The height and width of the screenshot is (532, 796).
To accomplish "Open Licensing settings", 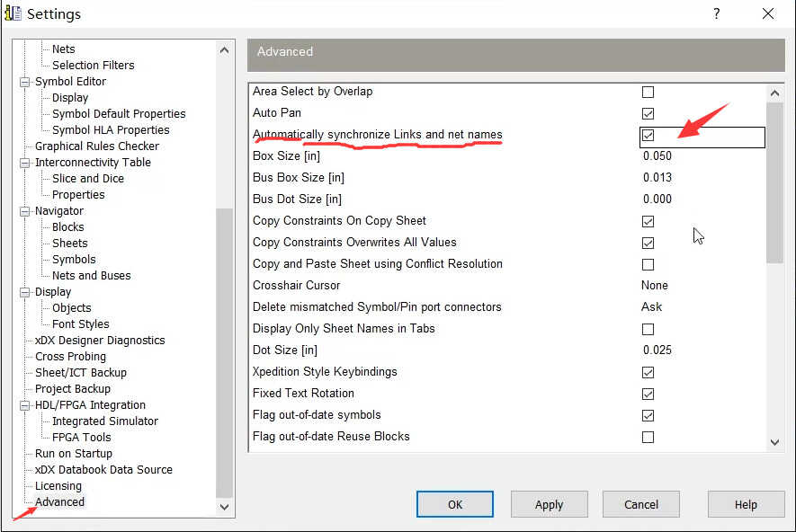I will coord(58,486).
